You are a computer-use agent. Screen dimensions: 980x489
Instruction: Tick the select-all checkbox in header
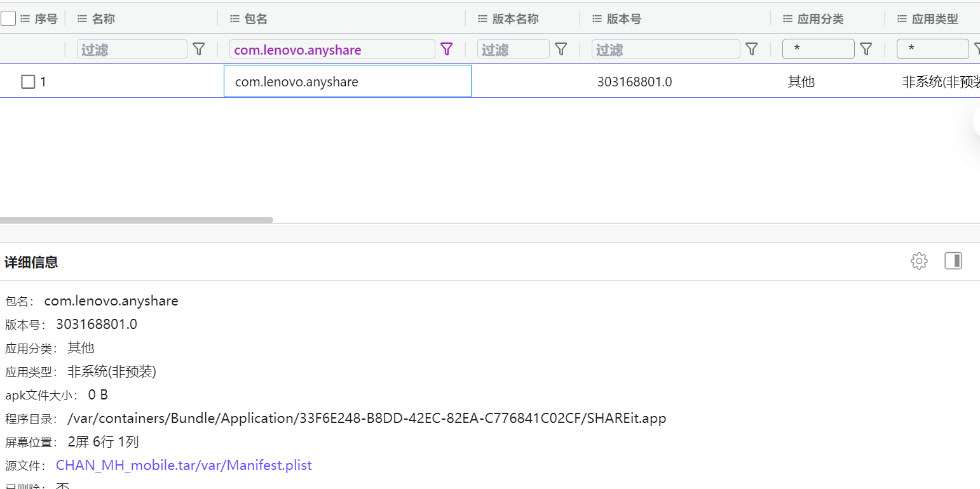click(8, 19)
